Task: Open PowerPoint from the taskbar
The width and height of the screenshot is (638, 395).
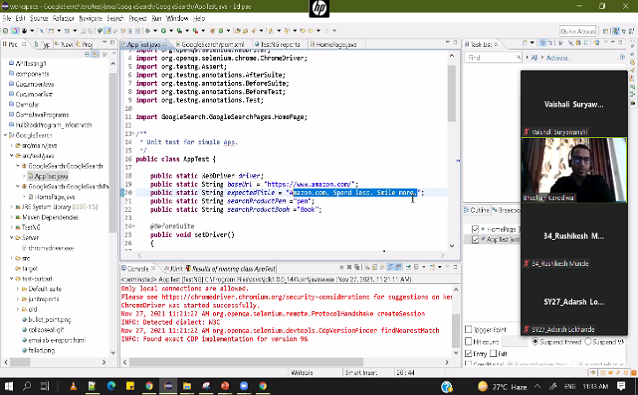Action: click(225, 386)
